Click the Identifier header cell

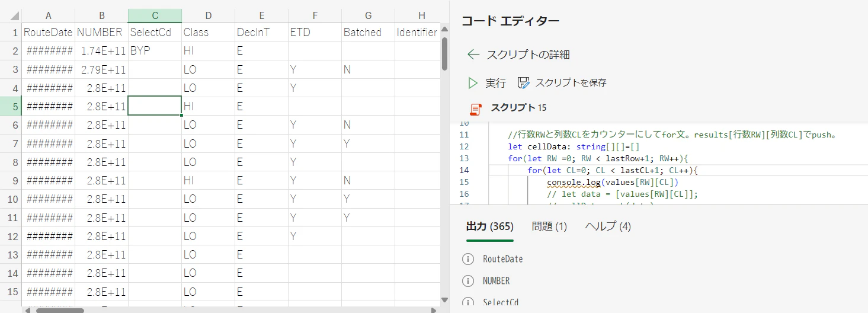click(x=418, y=33)
